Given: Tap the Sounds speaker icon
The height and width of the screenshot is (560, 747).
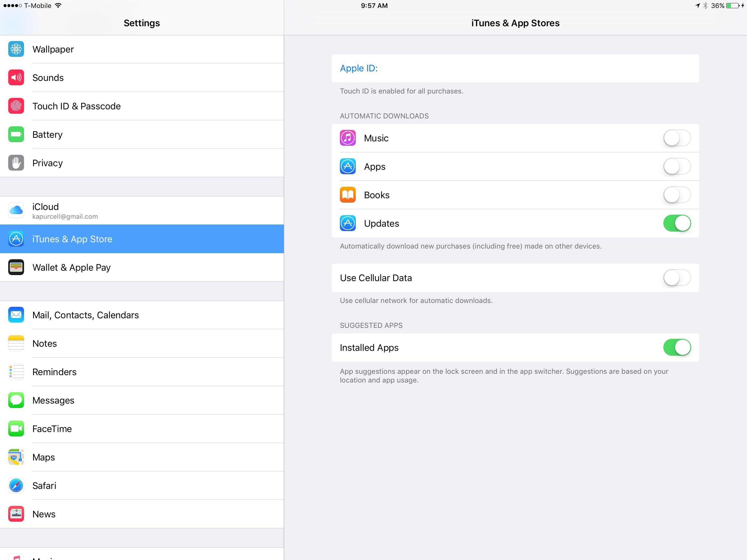Looking at the screenshot, I should click(x=16, y=78).
